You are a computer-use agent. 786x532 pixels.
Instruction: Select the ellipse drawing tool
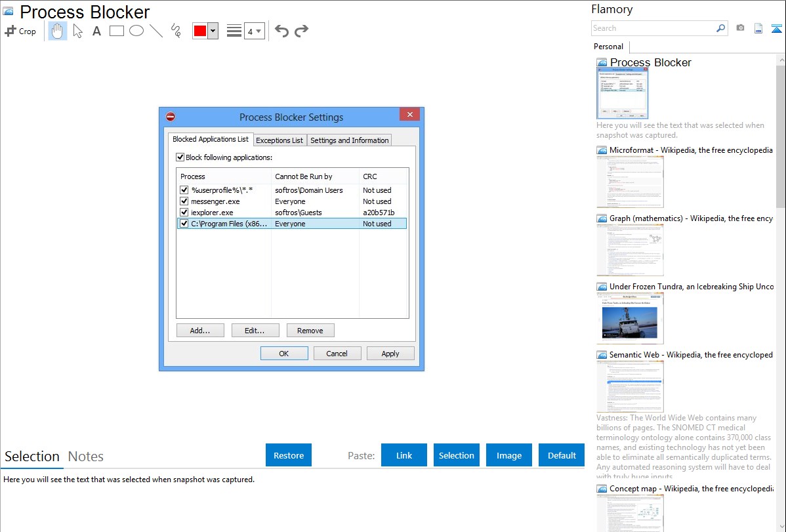click(136, 31)
